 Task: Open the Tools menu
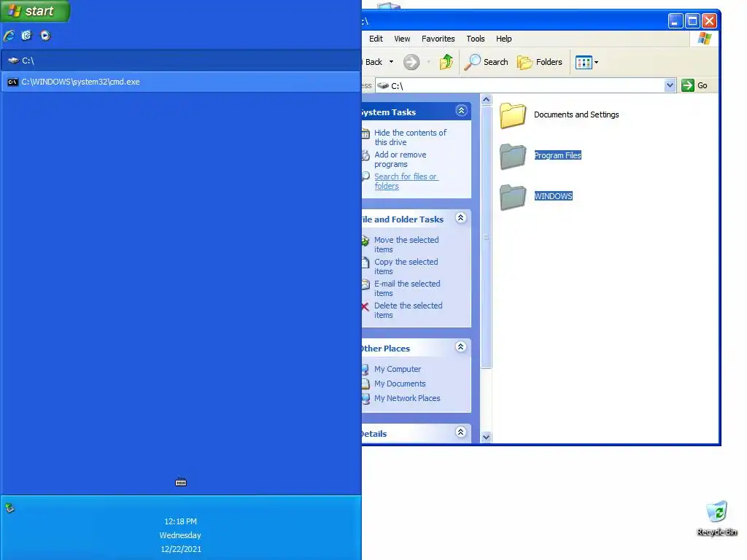click(475, 39)
